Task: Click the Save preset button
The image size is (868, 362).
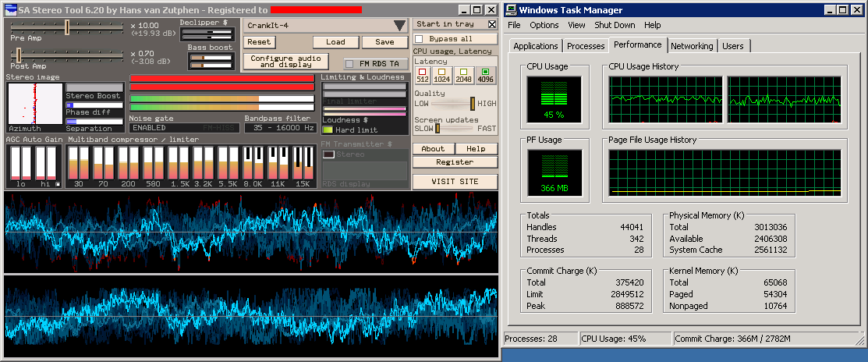Action: tap(384, 42)
